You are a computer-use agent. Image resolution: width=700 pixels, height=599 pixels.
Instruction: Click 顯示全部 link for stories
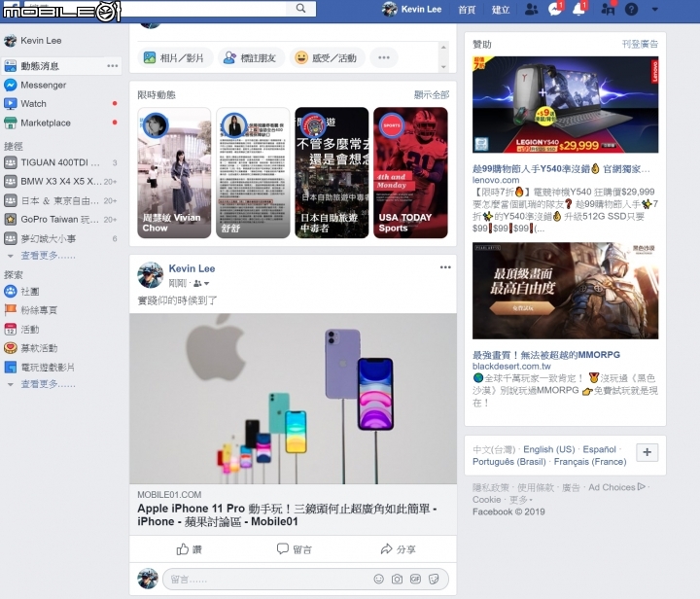432,94
